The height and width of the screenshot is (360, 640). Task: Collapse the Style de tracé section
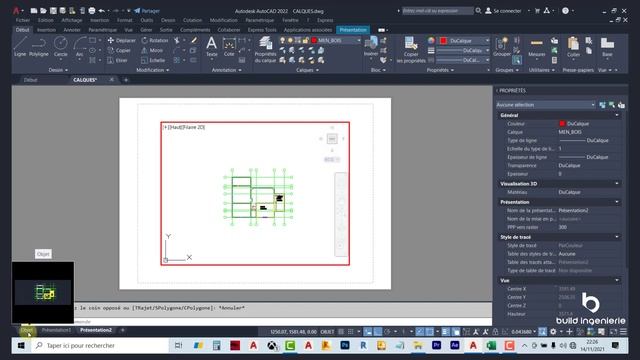(x=616, y=237)
